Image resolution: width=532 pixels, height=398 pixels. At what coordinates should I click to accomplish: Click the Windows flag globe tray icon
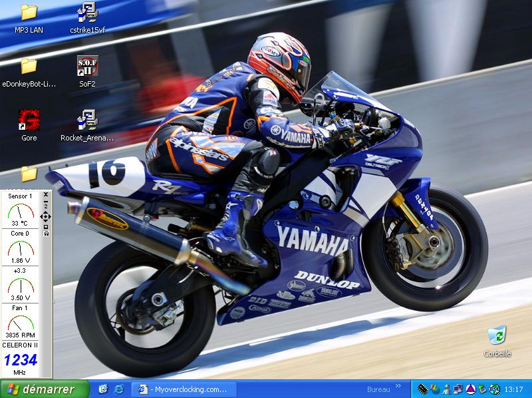435,389
